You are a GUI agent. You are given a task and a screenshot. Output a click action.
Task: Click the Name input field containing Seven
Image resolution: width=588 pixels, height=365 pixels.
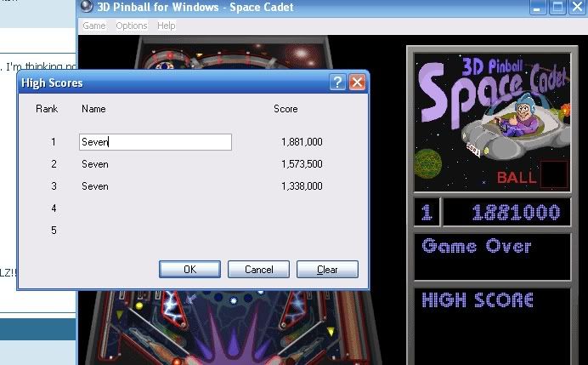click(155, 142)
